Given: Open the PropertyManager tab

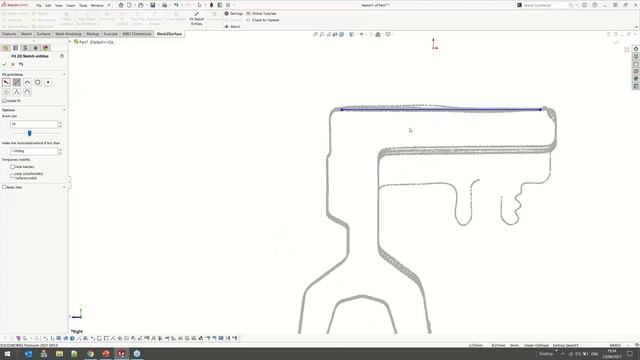Looking at the screenshot, I should (16, 48).
